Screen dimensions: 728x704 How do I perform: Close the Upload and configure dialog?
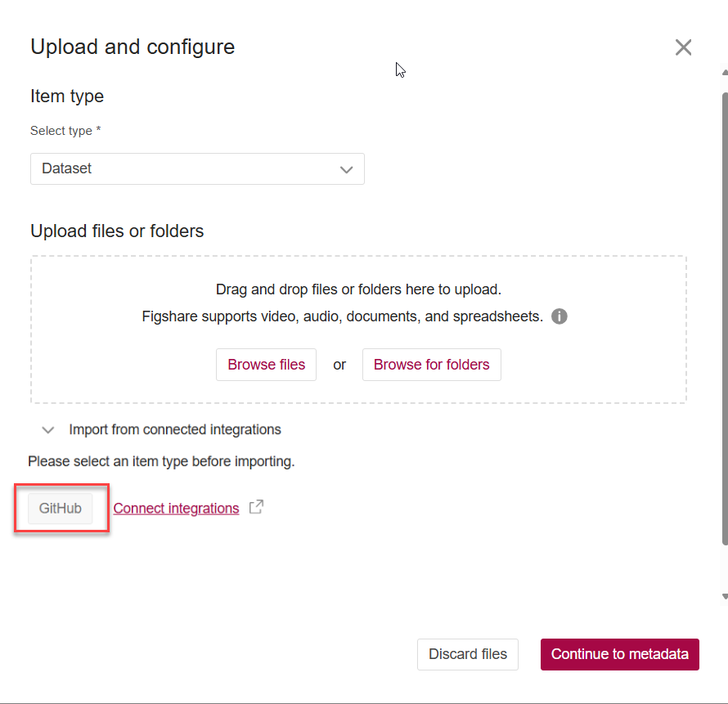683,47
